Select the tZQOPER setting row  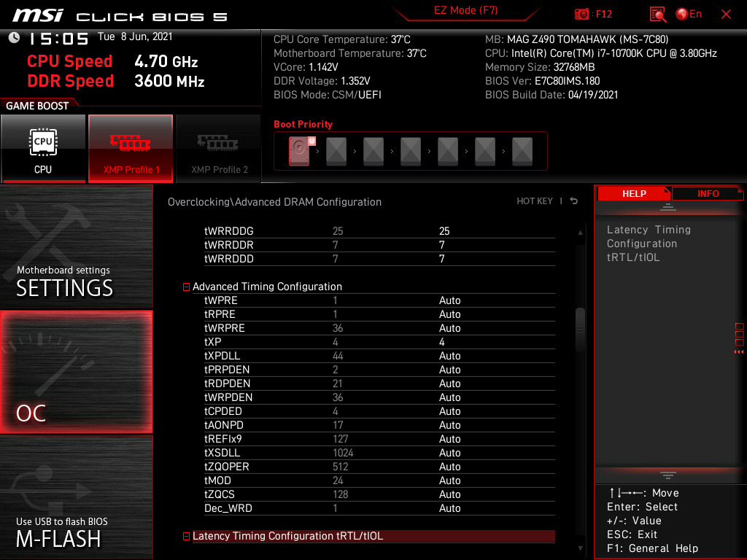click(x=379, y=466)
